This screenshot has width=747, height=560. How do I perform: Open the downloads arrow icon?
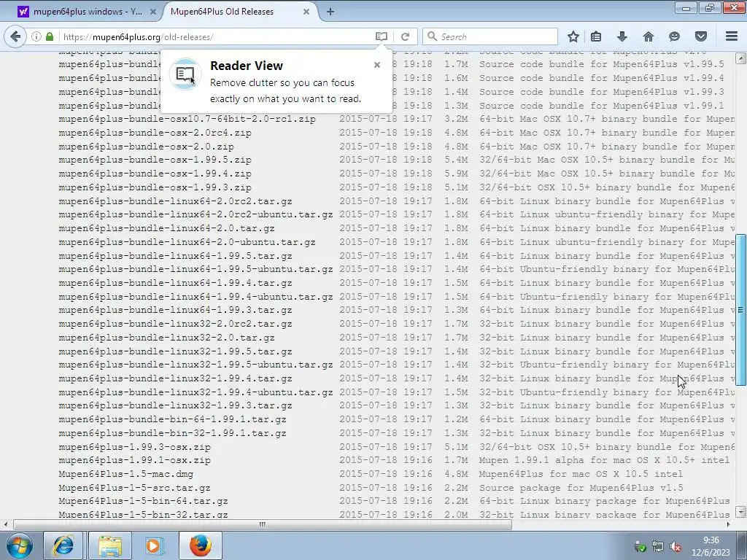(x=622, y=36)
